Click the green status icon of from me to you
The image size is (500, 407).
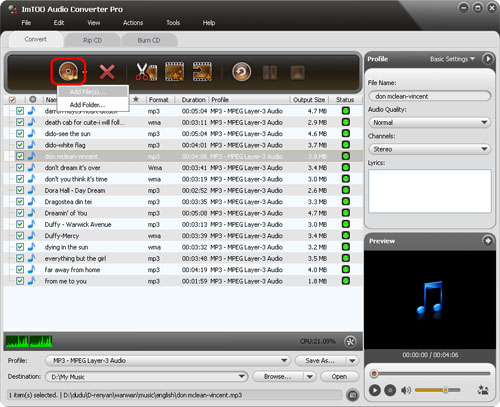pyautogui.click(x=346, y=281)
